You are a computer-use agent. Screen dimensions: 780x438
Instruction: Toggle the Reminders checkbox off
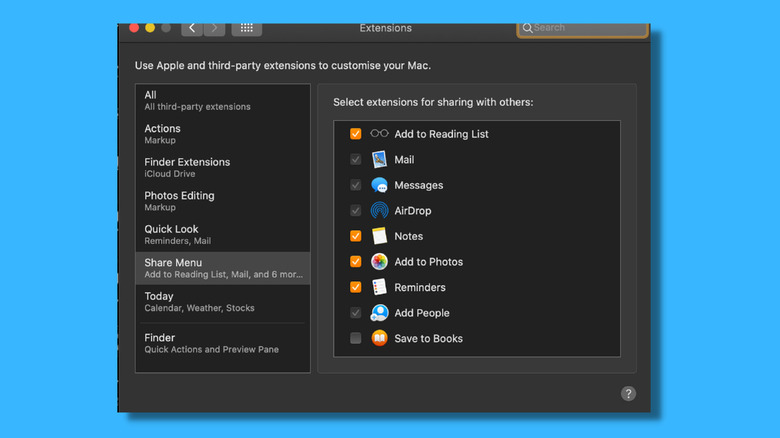coord(355,287)
